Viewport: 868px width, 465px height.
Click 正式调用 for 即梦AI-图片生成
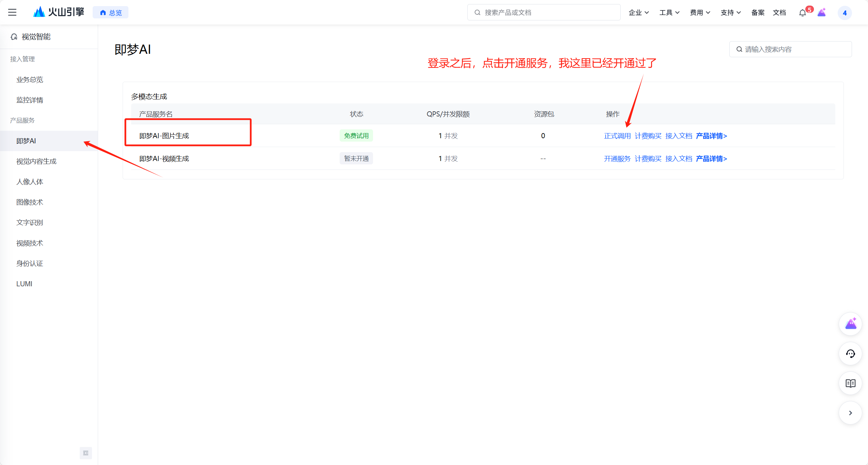coord(617,136)
